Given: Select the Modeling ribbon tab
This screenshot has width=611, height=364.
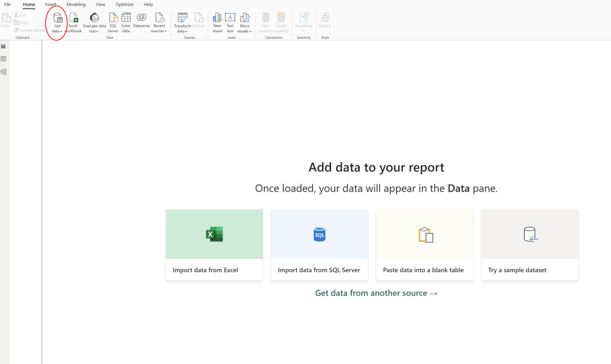Looking at the screenshot, I should coord(76,4).
